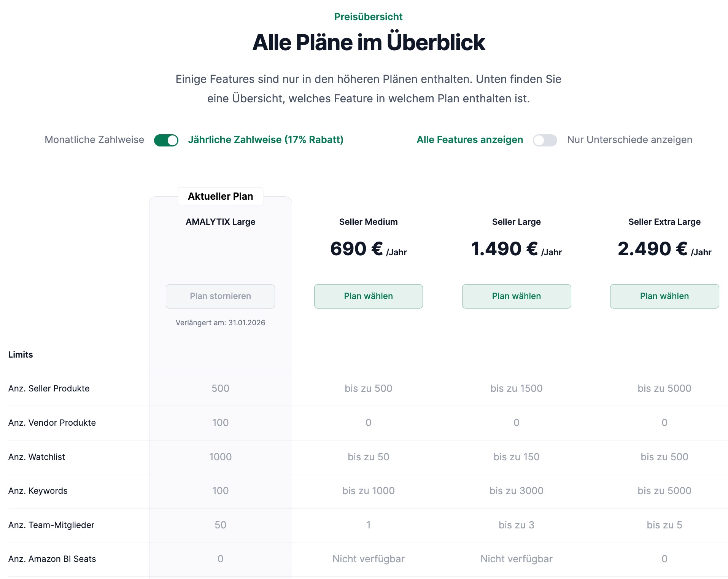The height and width of the screenshot is (579, 728).
Task: Click the Preisübersicht green heading
Action: 368,17
